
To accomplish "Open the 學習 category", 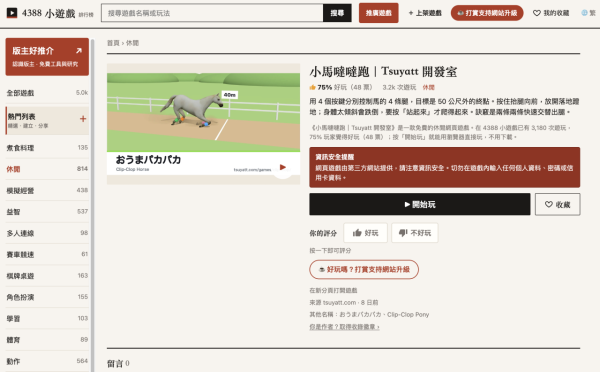I will pyautogui.click(x=47, y=318).
